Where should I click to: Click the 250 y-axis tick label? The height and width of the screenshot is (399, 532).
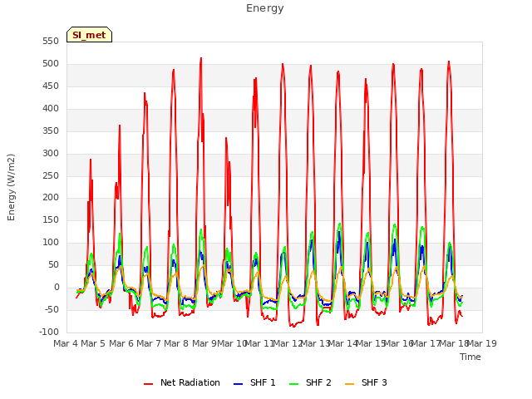pyautogui.click(x=51, y=175)
